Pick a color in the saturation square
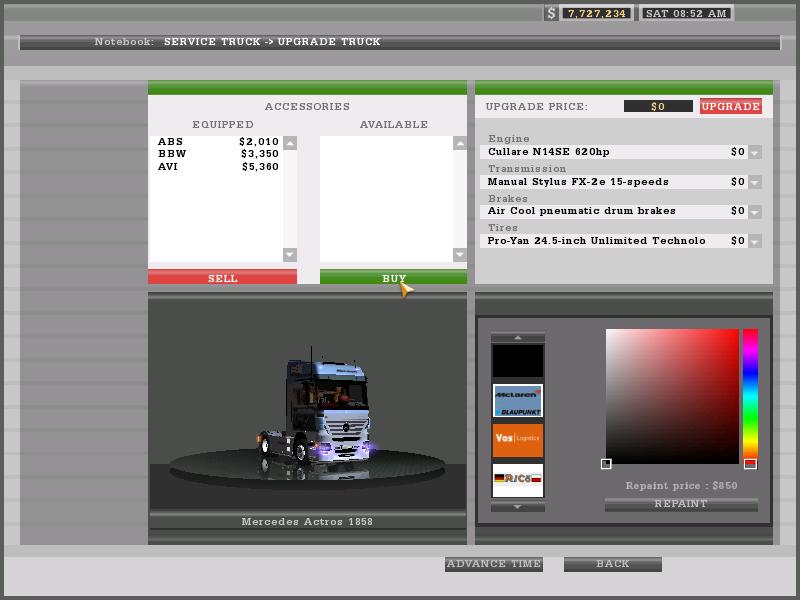The image size is (800, 600). coord(672,396)
